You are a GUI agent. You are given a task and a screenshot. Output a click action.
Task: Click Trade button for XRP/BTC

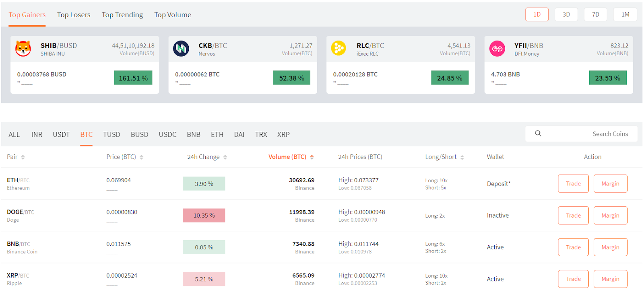[573, 279]
